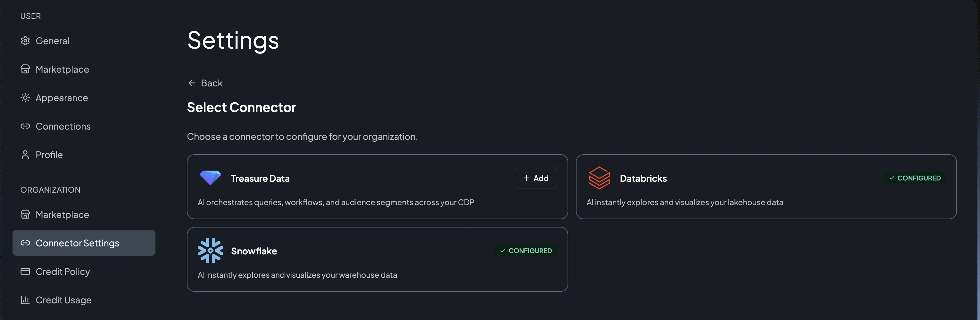This screenshot has width=980, height=320.
Task: Click the back arrow icon
Action: (192, 83)
